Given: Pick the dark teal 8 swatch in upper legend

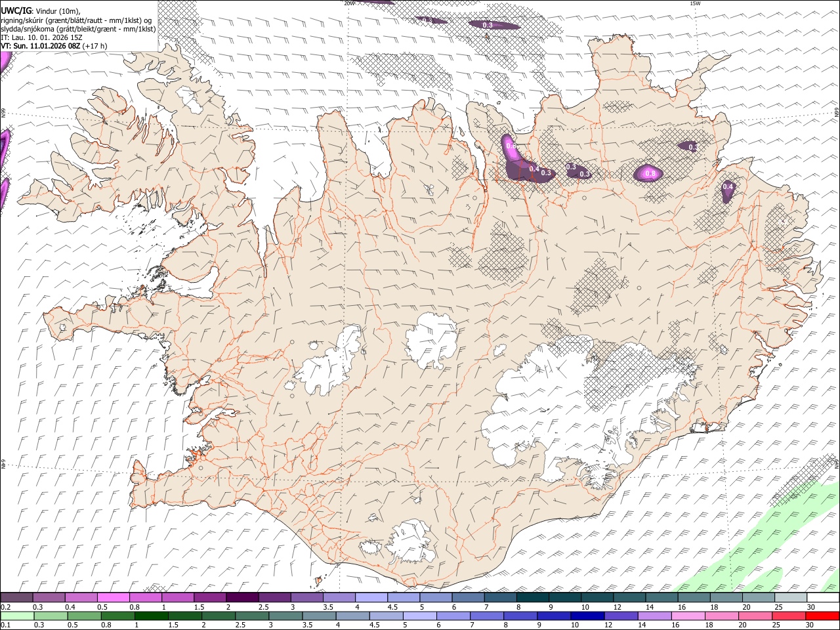Looking at the screenshot, I should (532, 597).
